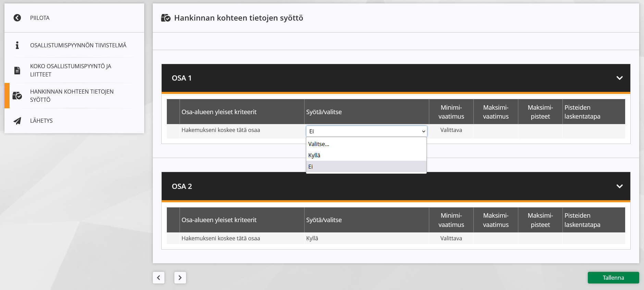Click the icon next to the page title
644x290 pixels.
(x=166, y=18)
